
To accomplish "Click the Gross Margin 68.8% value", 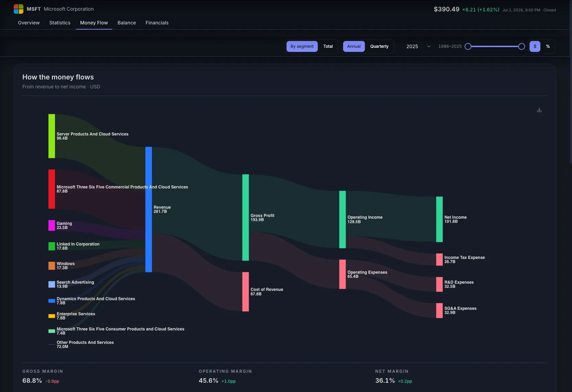I will coord(32,381).
